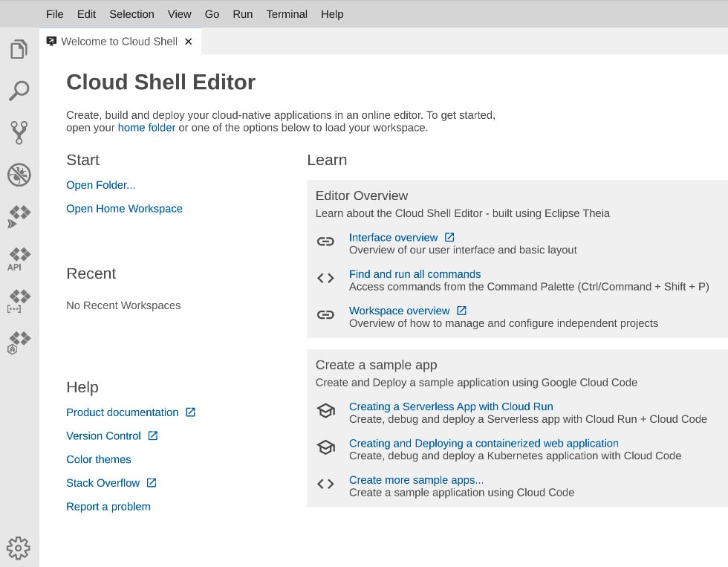Open the File menu

[55, 14]
